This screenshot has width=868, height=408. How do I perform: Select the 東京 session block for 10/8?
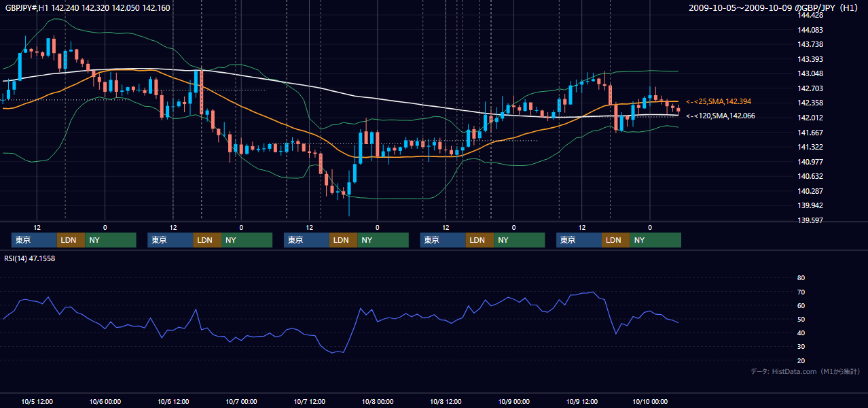coord(443,240)
